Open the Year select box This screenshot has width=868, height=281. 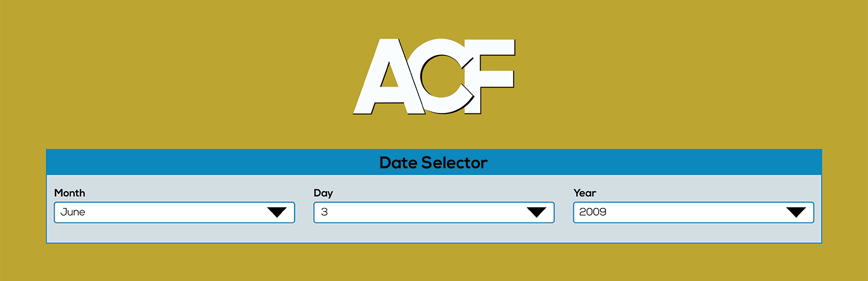click(694, 212)
